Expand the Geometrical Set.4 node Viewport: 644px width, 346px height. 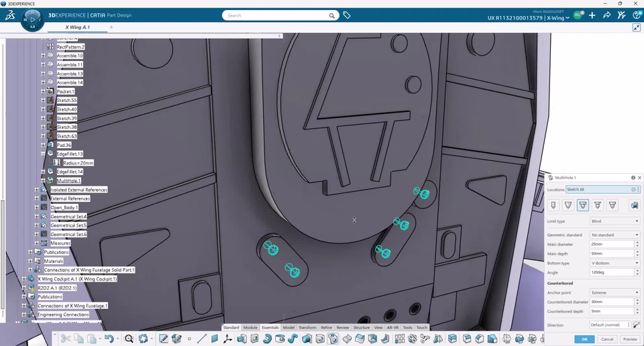pyautogui.click(x=36, y=217)
